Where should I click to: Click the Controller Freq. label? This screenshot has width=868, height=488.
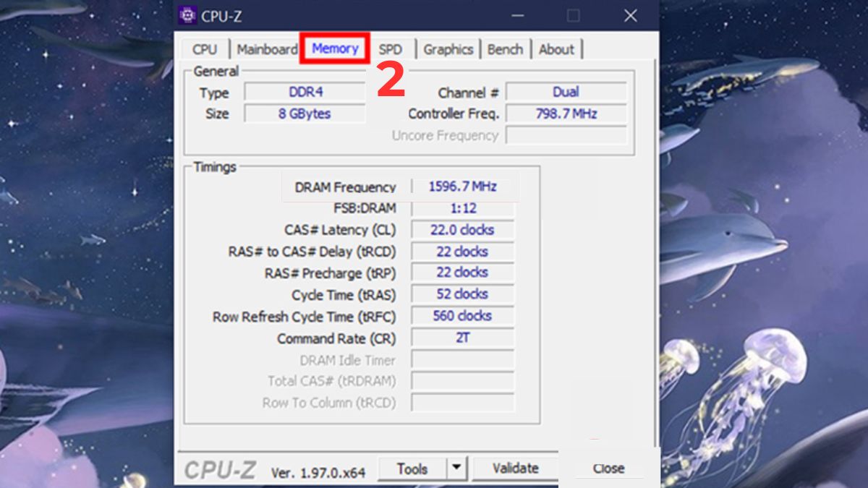click(x=454, y=114)
